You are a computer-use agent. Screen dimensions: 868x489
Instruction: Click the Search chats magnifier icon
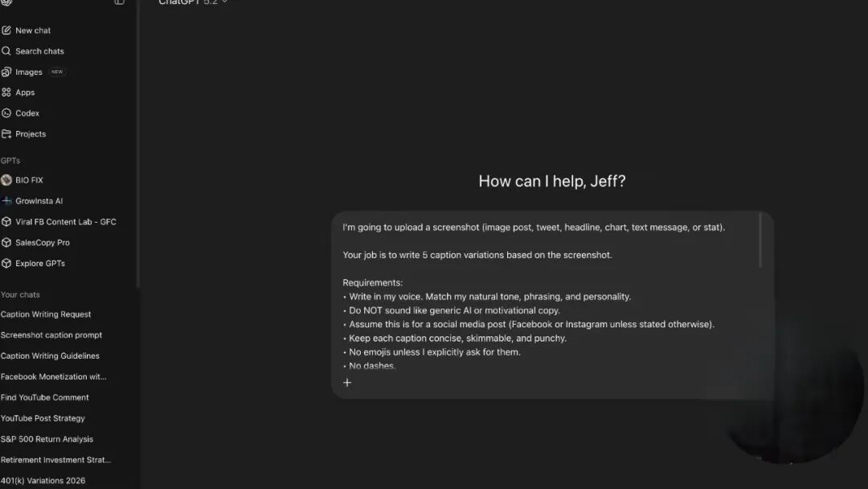click(x=6, y=51)
